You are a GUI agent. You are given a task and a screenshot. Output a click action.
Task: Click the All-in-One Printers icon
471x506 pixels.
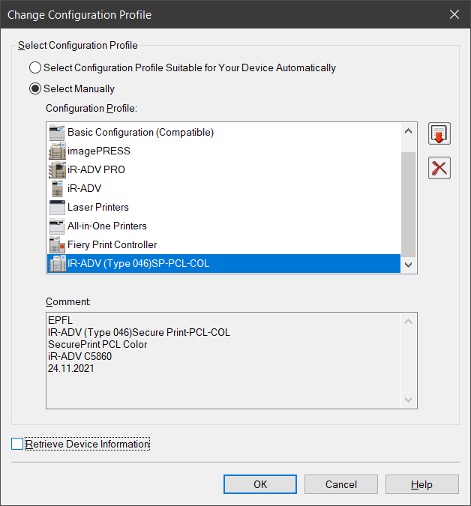coord(57,226)
